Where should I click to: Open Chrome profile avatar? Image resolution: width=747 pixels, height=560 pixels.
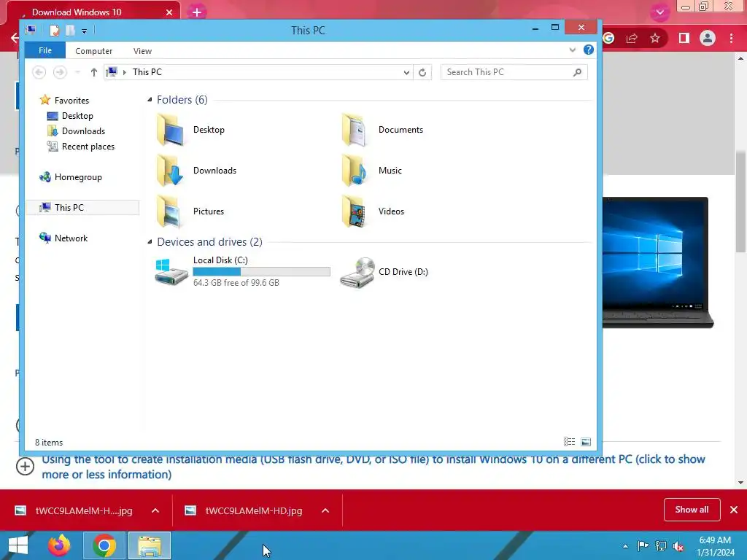[x=708, y=38]
